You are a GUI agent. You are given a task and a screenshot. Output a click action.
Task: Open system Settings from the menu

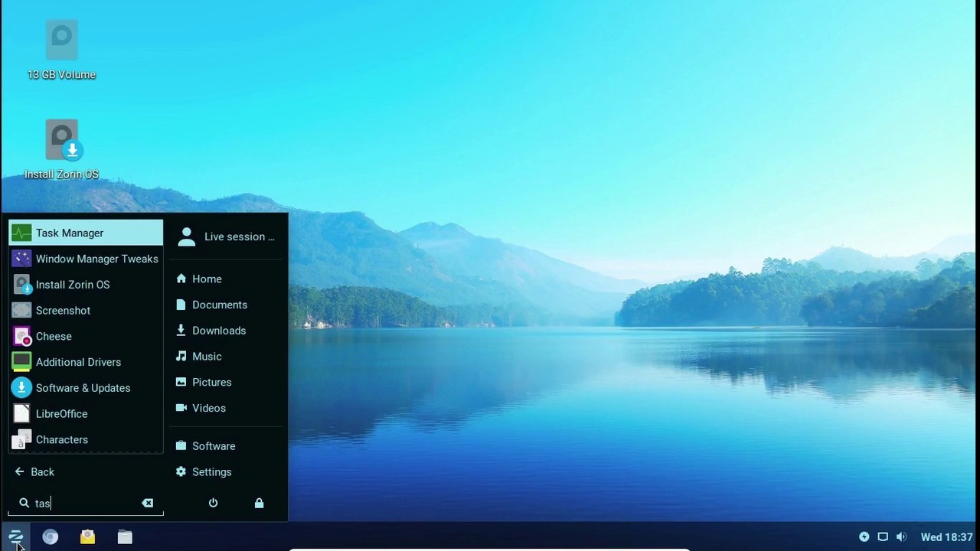226,472
